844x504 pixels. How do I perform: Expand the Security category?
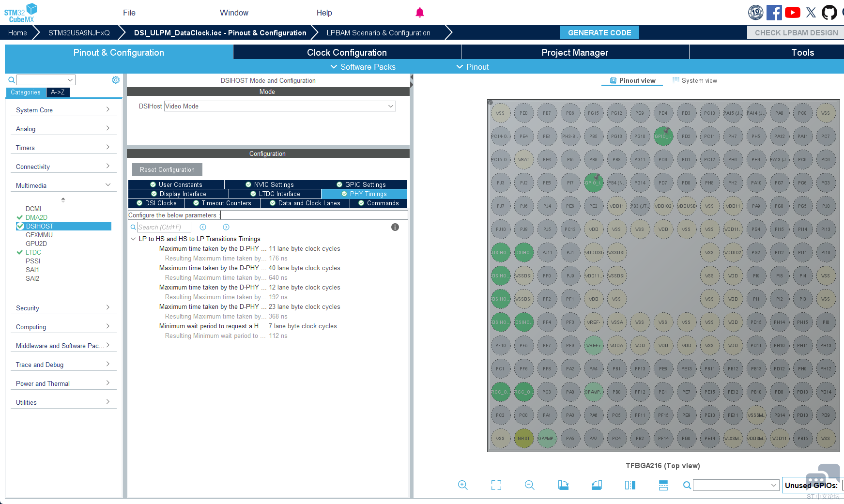63,308
